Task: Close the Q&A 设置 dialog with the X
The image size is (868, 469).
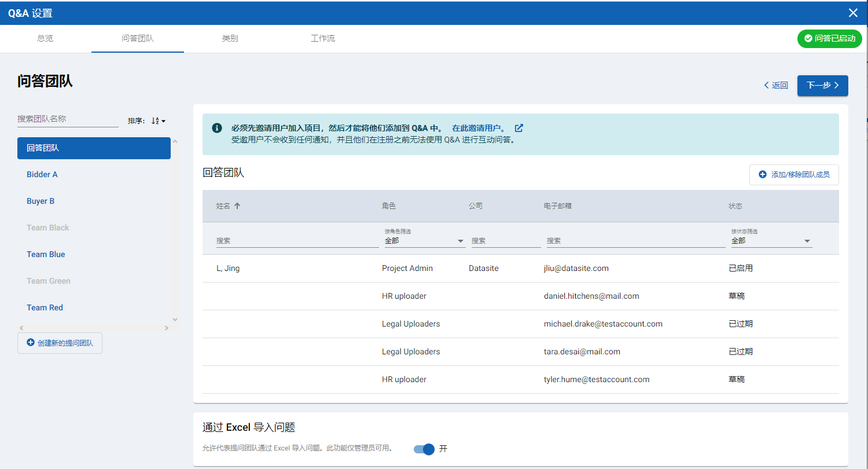Action: [x=853, y=13]
